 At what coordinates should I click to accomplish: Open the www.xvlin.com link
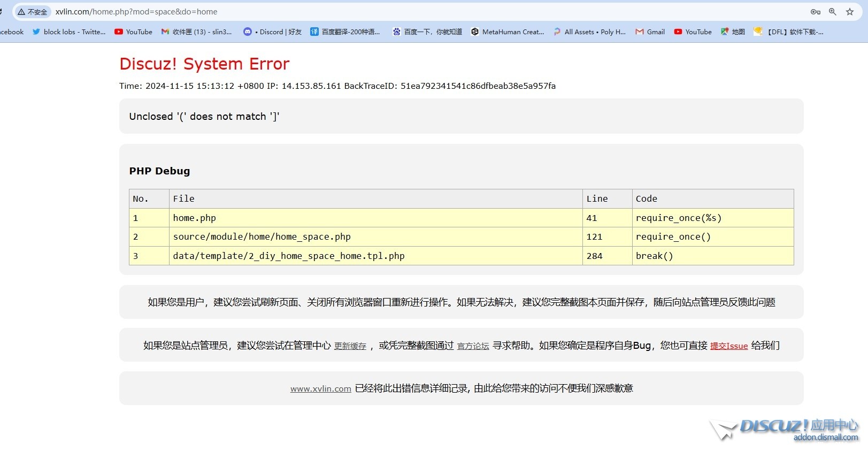(x=320, y=389)
